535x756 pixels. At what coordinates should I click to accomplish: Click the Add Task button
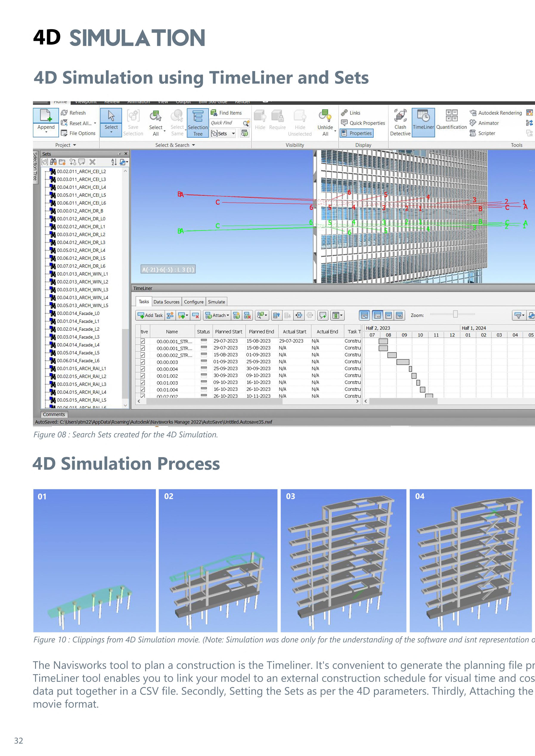pyautogui.click(x=150, y=316)
